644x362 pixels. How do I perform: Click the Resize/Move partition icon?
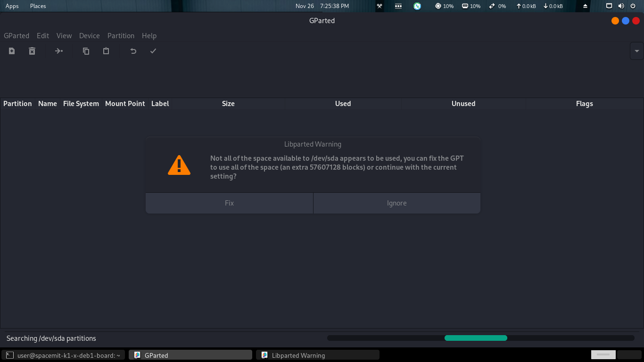click(x=59, y=51)
